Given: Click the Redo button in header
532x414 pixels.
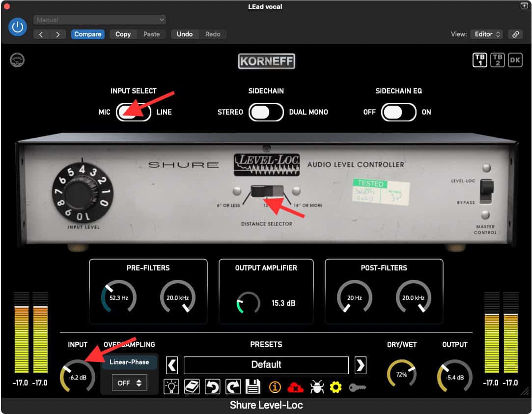Looking at the screenshot, I should [x=213, y=34].
